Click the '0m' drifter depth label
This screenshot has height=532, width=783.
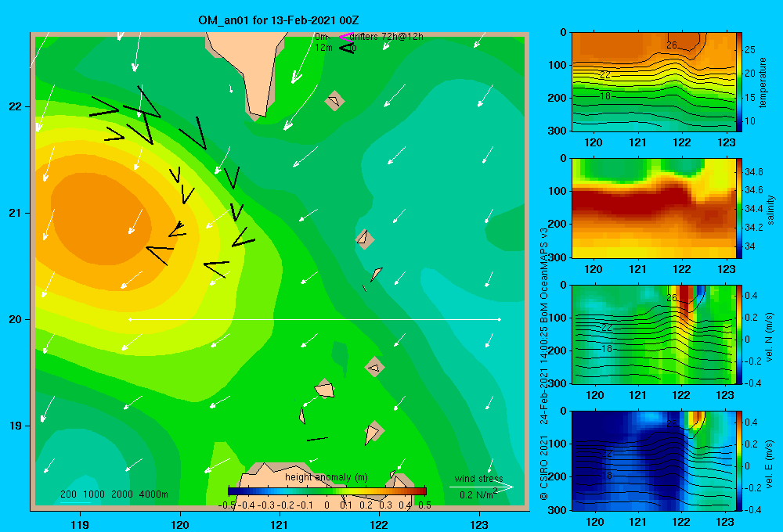[322, 37]
